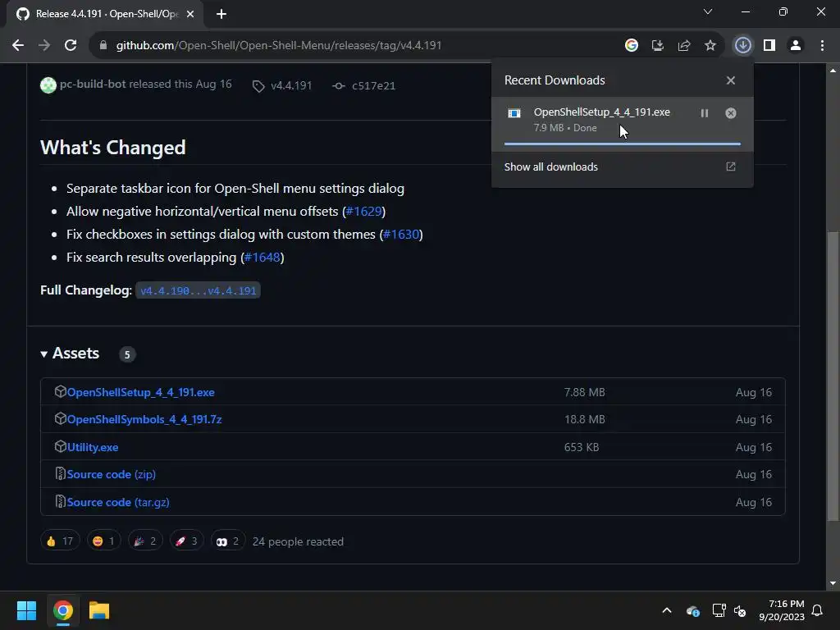Click the OneDrive cloud tray icon

[x=692, y=610]
